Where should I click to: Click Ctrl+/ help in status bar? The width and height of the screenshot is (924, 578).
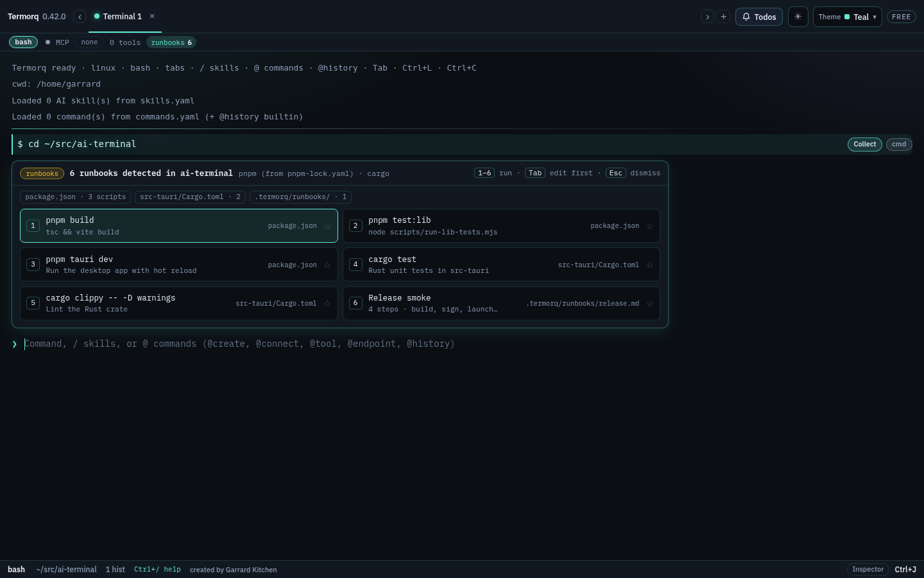[157, 570]
